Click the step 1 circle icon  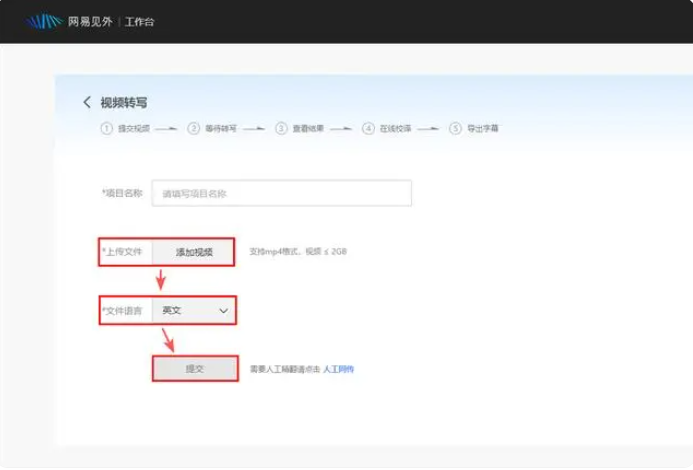107,128
